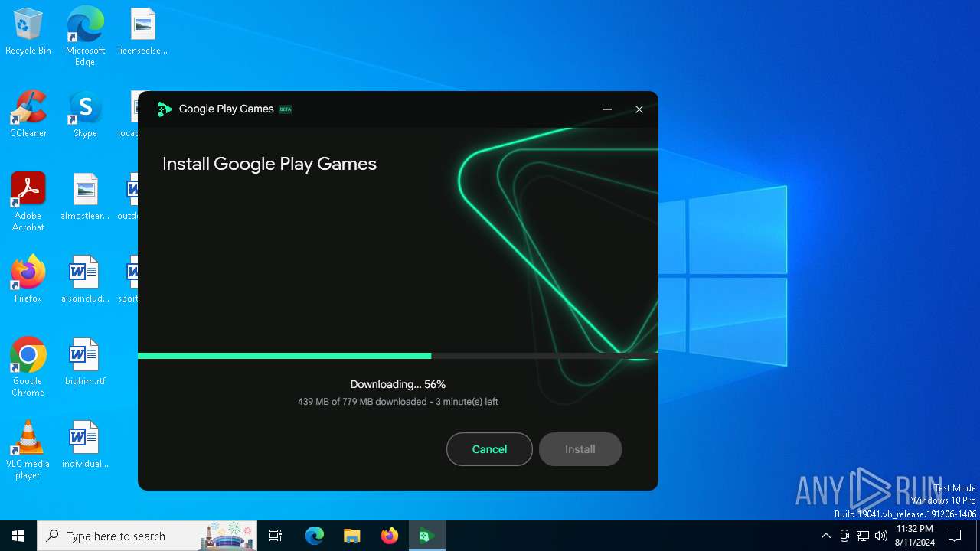Screen dimensions: 980x551
Task: Click the greyed-out Install button
Action: [580, 449]
